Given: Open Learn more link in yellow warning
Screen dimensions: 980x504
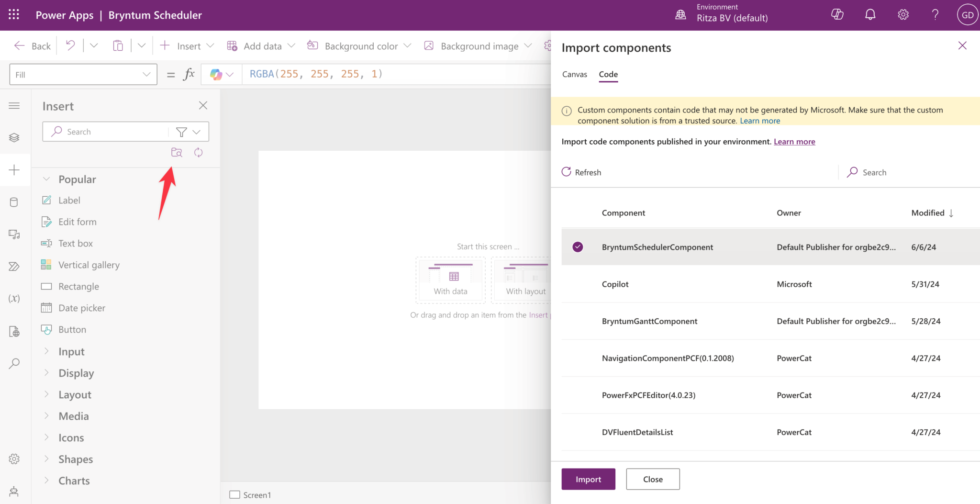Looking at the screenshot, I should [x=760, y=121].
